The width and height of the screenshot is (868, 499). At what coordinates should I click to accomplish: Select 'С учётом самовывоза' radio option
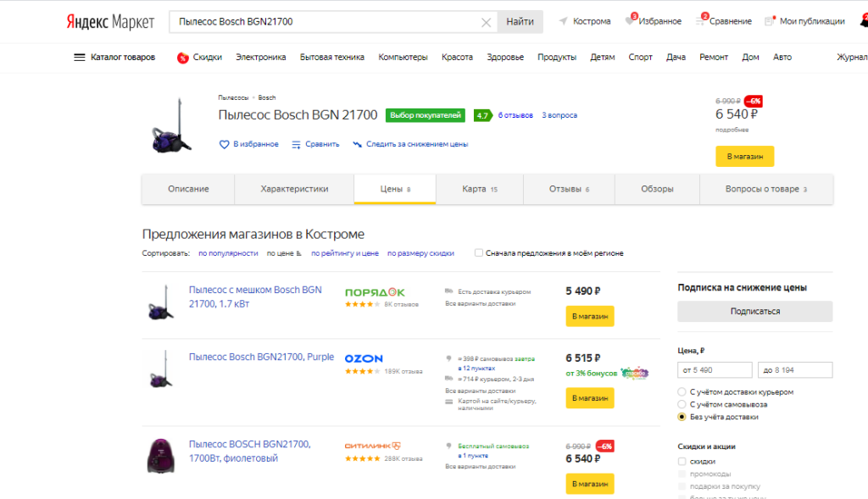tap(682, 404)
